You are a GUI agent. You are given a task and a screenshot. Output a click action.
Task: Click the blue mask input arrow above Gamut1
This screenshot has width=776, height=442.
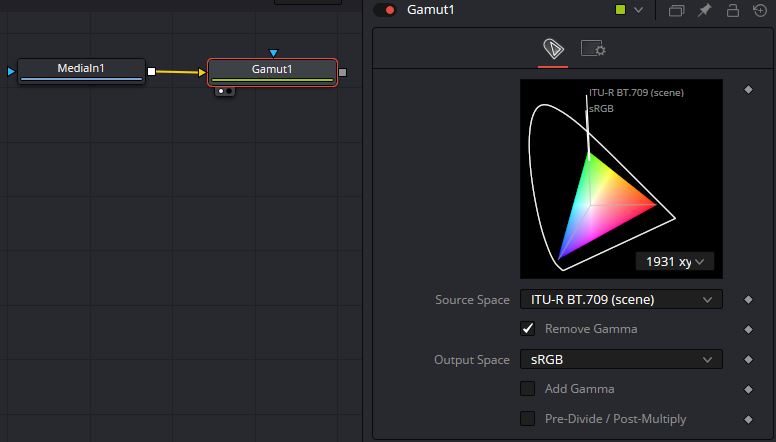coord(273,53)
